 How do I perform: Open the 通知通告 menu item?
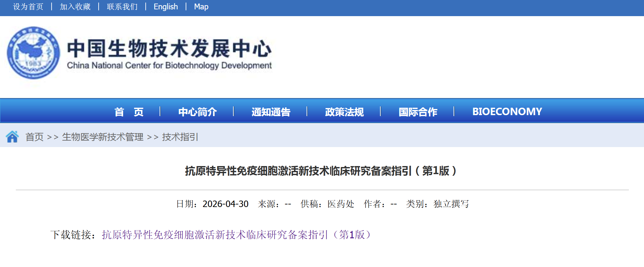271,112
